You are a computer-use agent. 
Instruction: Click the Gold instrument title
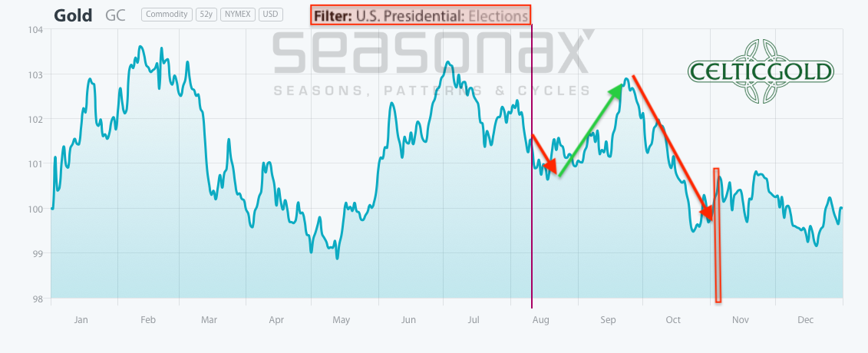click(x=73, y=15)
